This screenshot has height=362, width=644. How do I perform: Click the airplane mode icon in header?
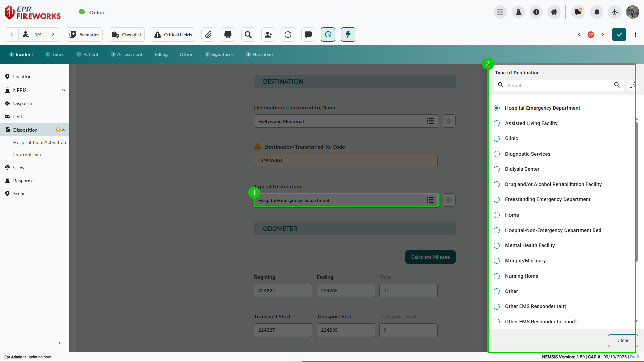click(614, 12)
